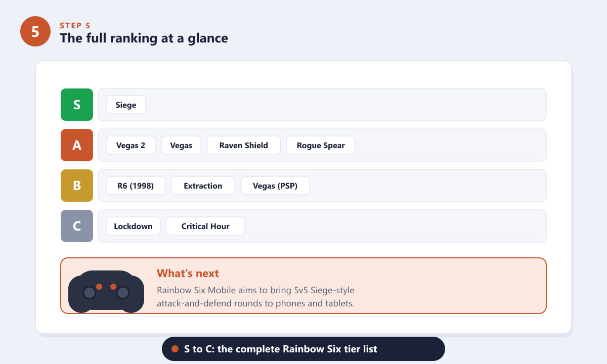Select the Raven Shield chip
This screenshot has width=607, height=364.
pyautogui.click(x=244, y=145)
